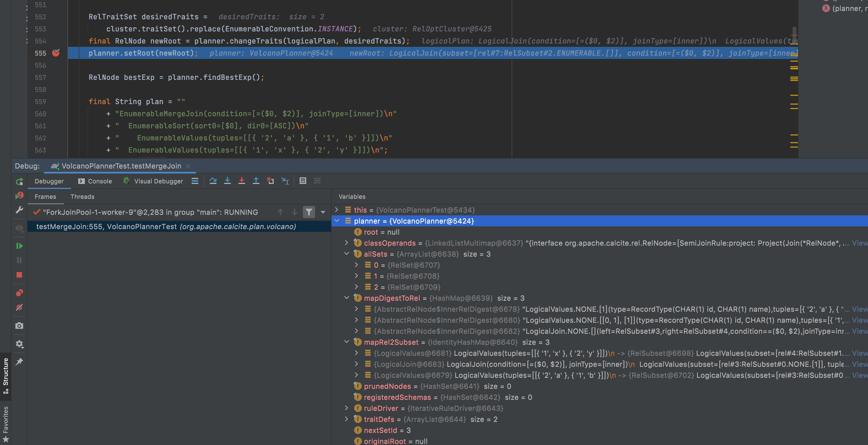Open the thread selector dropdown arrow
This screenshot has width=868, height=445.
point(323,212)
